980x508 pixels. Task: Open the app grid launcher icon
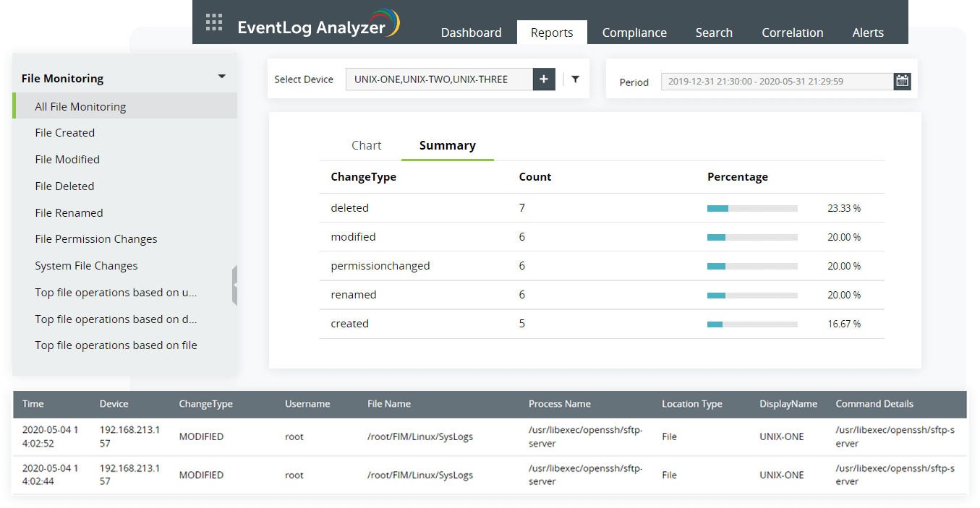click(x=213, y=22)
